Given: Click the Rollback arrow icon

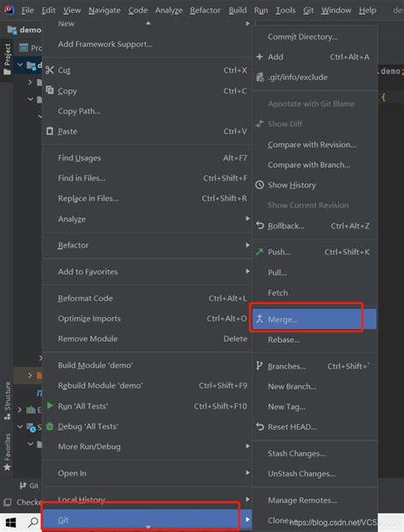Looking at the screenshot, I should (x=260, y=225).
